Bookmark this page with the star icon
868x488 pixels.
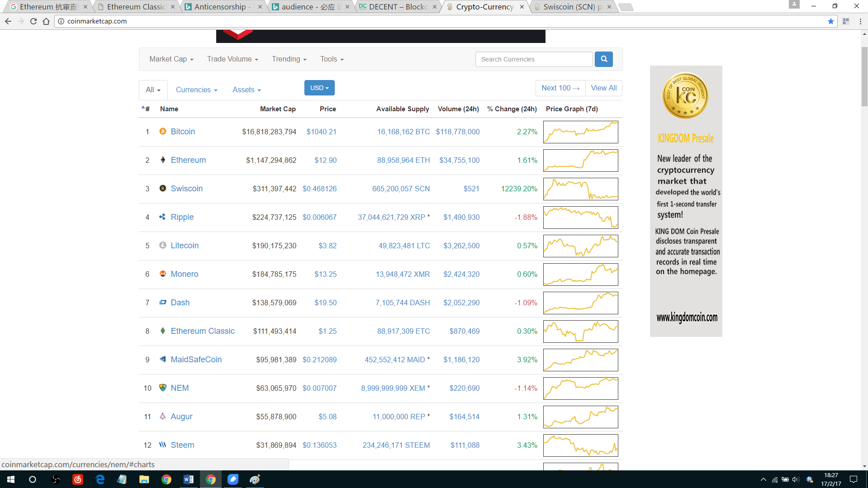click(831, 21)
